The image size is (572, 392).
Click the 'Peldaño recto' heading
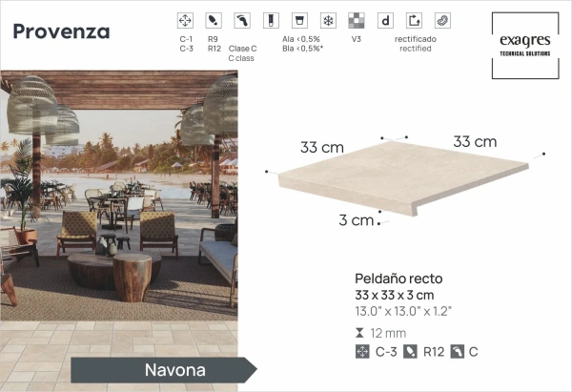click(398, 279)
